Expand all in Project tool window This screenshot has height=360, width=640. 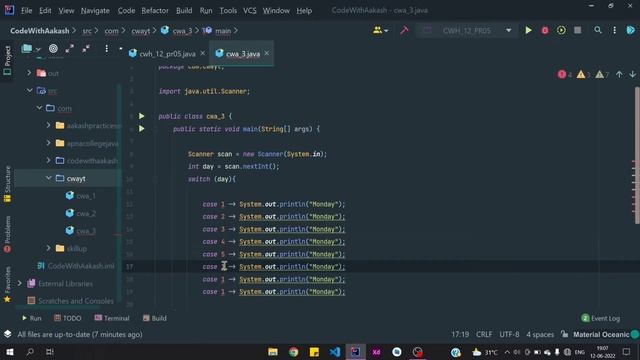69,49
